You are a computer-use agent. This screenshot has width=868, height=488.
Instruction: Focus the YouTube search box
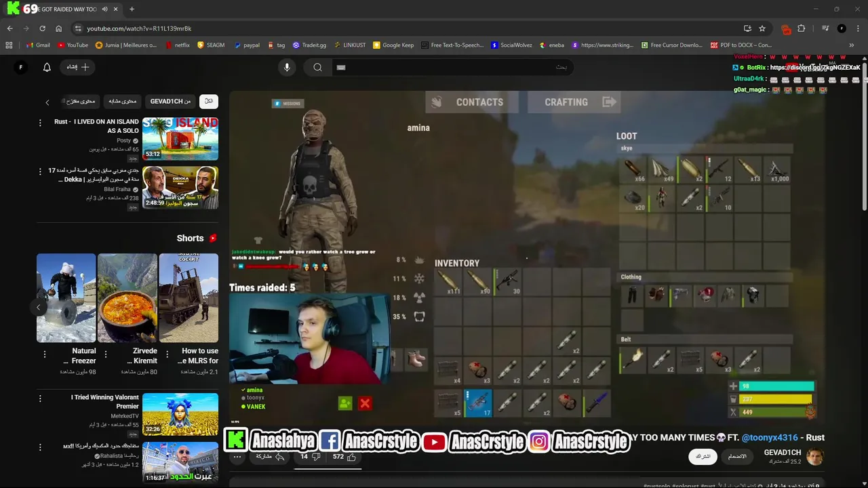click(452, 67)
